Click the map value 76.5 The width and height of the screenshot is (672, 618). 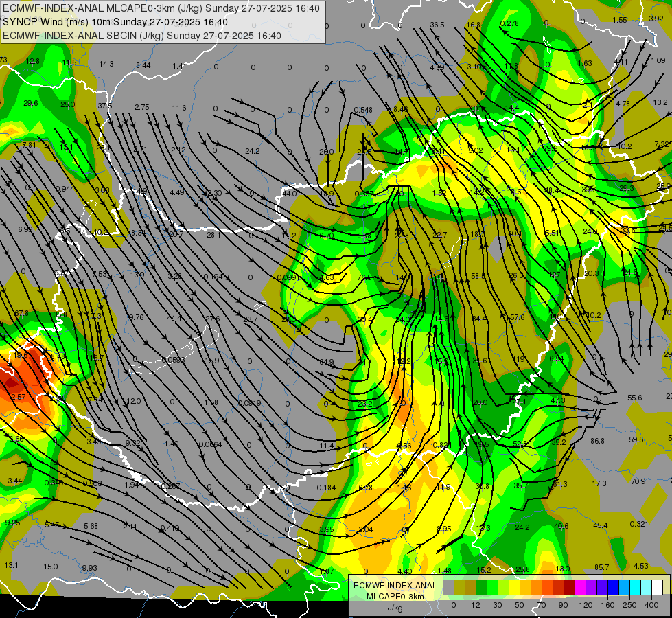[364, 277]
